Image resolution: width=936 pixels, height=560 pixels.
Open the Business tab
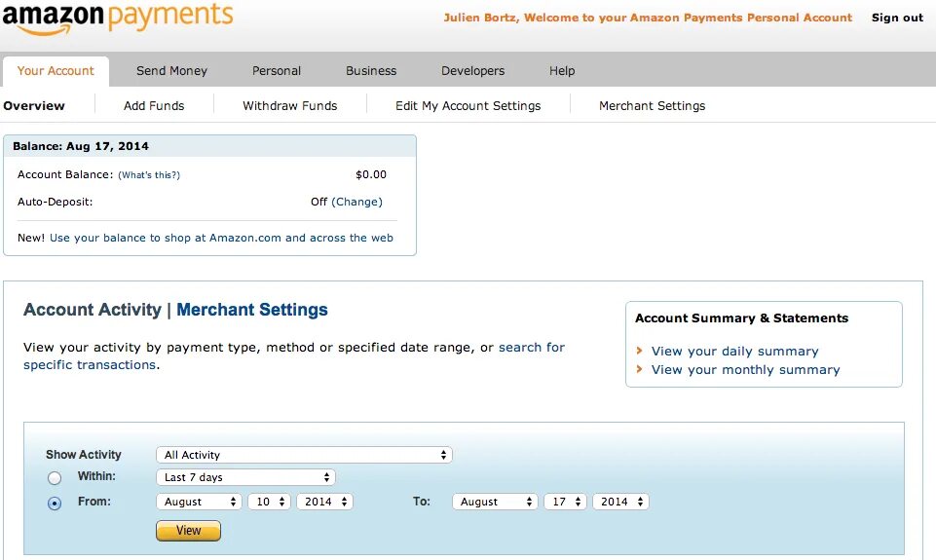click(x=371, y=71)
